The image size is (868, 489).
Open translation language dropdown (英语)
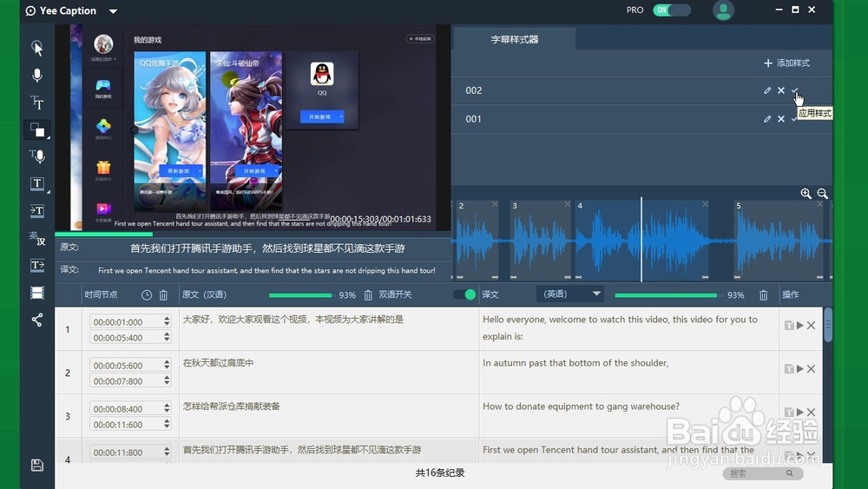(x=569, y=294)
